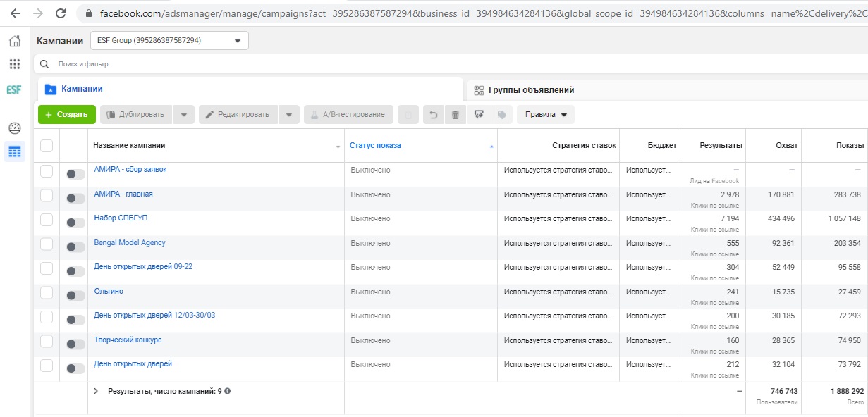
Task: Click the green Создать button
Action: coord(67,115)
